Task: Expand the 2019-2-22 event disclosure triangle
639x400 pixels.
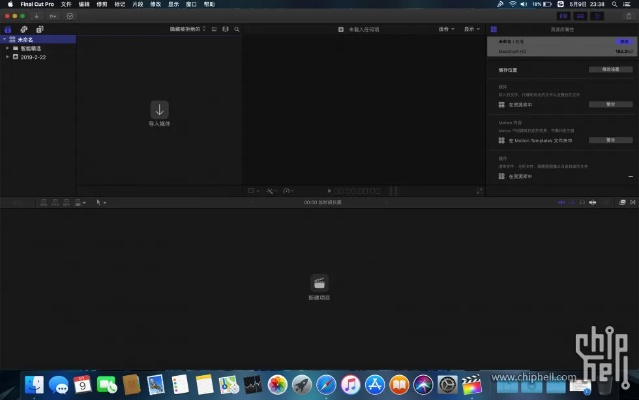Action: [x=8, y=57]
